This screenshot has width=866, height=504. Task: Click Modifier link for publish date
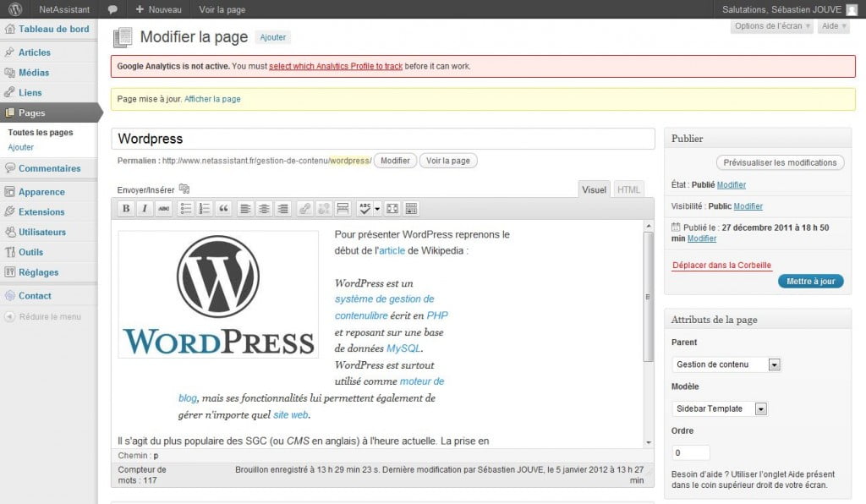point(701,238)
